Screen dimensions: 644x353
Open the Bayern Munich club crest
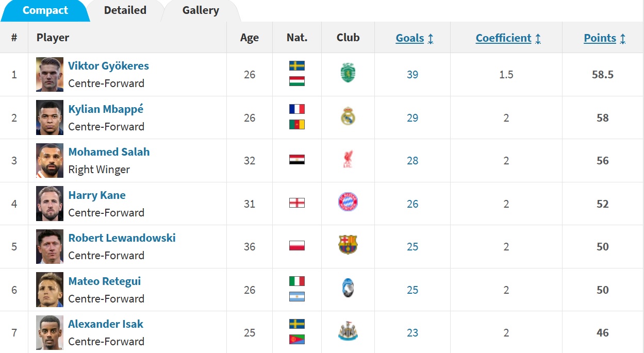click(348, 203)
